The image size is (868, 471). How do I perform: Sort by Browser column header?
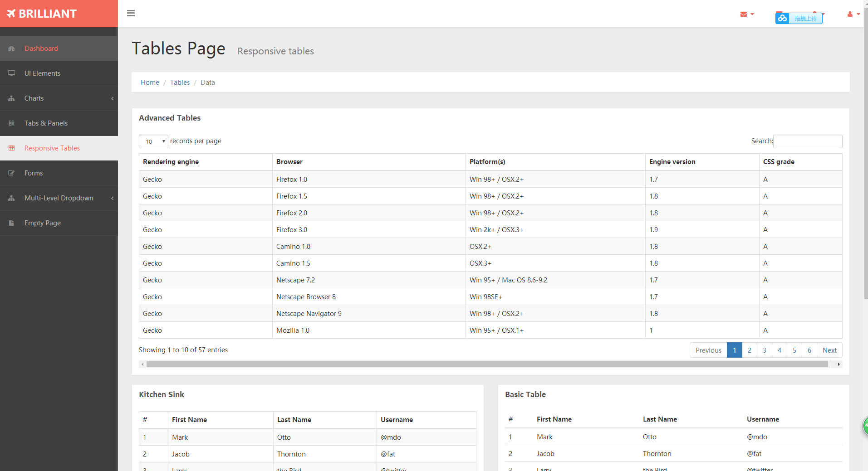click(x=369, y=162)
